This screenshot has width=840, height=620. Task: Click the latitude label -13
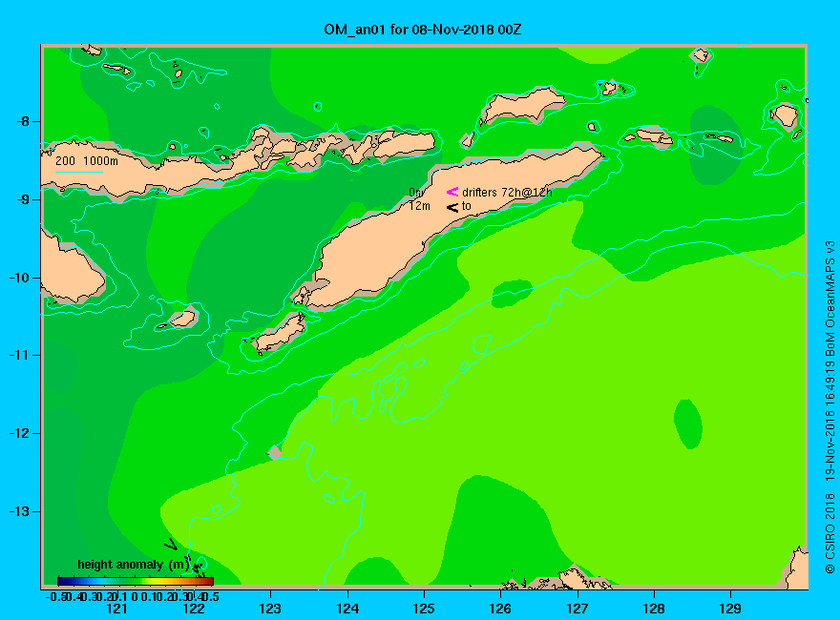pyautogui.click(x=19, y=511)
